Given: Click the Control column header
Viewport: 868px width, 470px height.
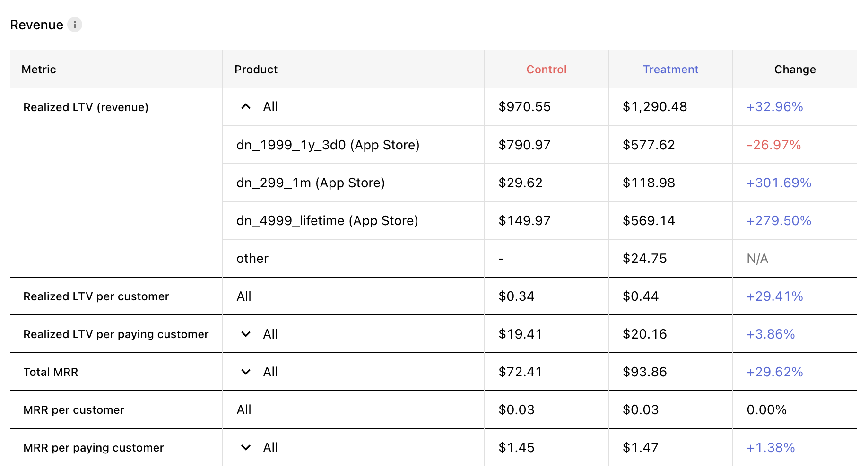Looking at the screenshot, I should (547, 70).
